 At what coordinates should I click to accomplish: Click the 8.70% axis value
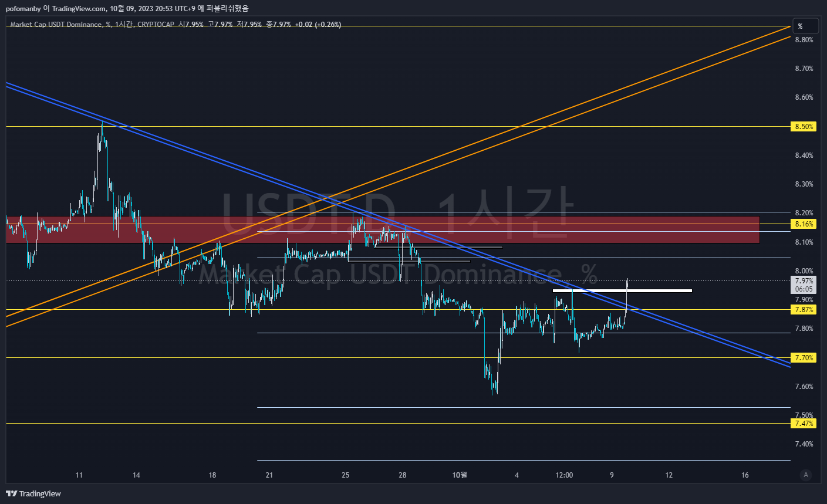point(804,69)
